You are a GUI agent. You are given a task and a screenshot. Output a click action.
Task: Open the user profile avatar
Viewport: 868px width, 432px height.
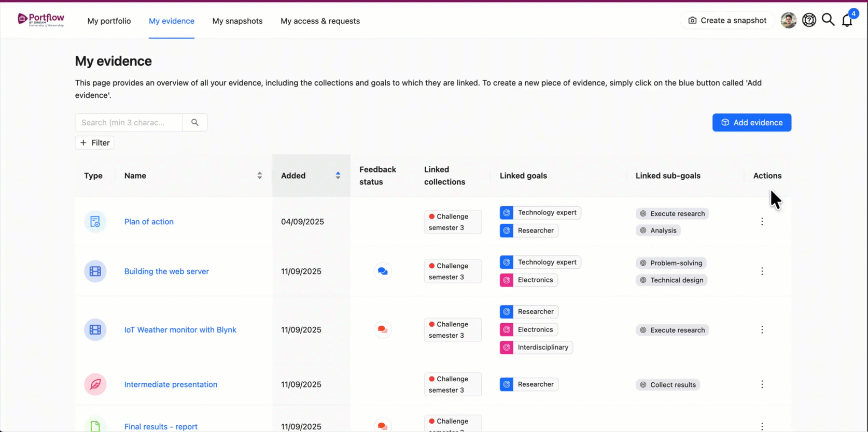point(789,20)
